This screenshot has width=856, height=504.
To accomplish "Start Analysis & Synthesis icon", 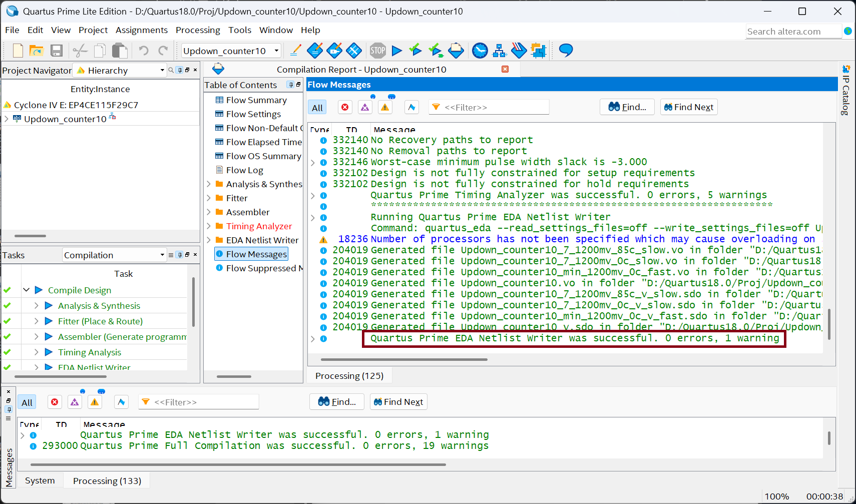I will (x=436, y=51).
